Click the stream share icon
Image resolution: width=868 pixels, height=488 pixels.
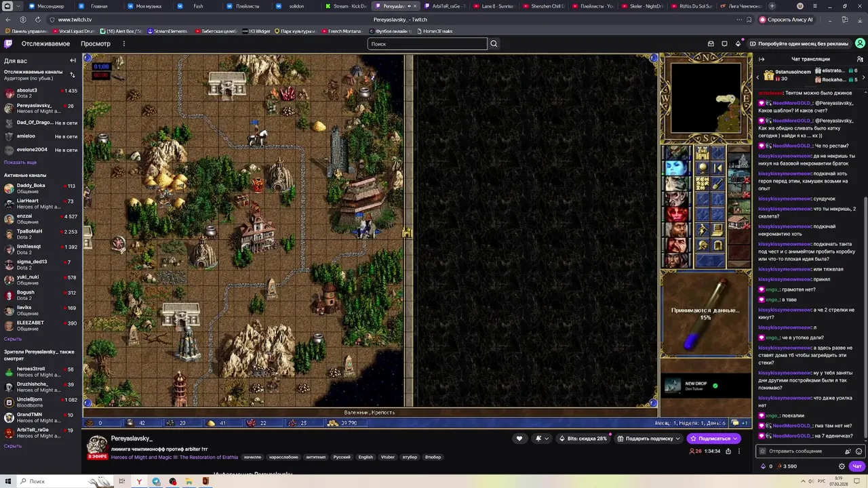coord(728,451)
